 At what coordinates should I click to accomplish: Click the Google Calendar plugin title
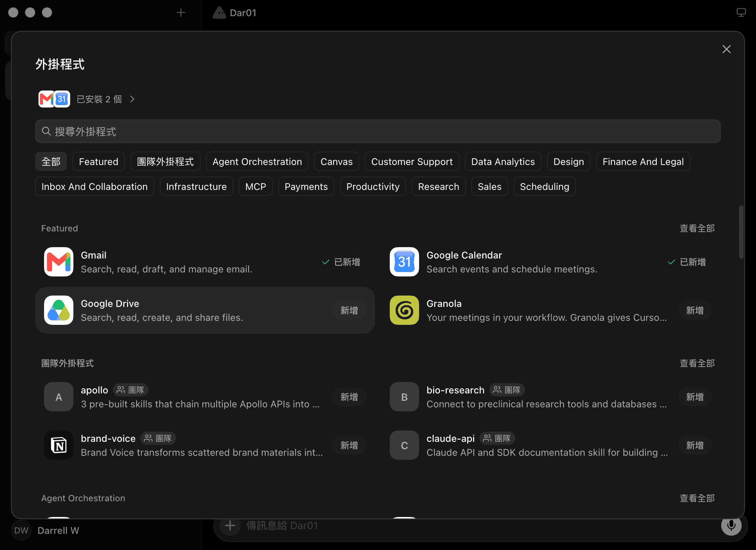click(x=464, y=255)
